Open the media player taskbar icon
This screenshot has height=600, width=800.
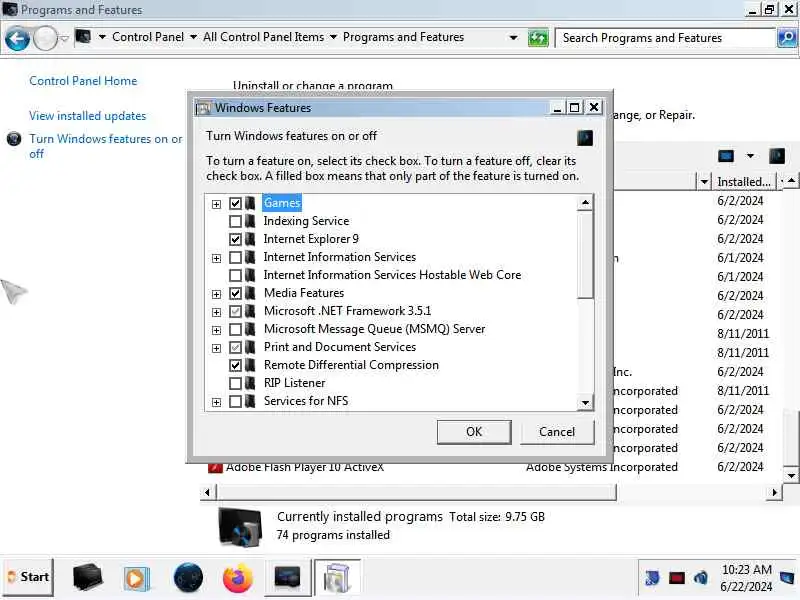[136, 579]
